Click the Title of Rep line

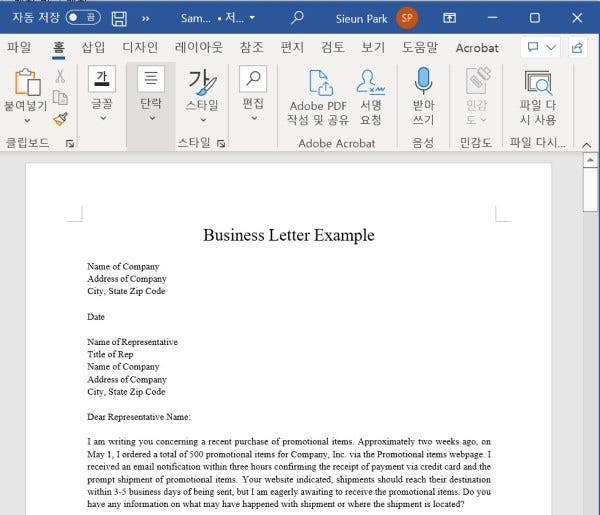point(110,354)
